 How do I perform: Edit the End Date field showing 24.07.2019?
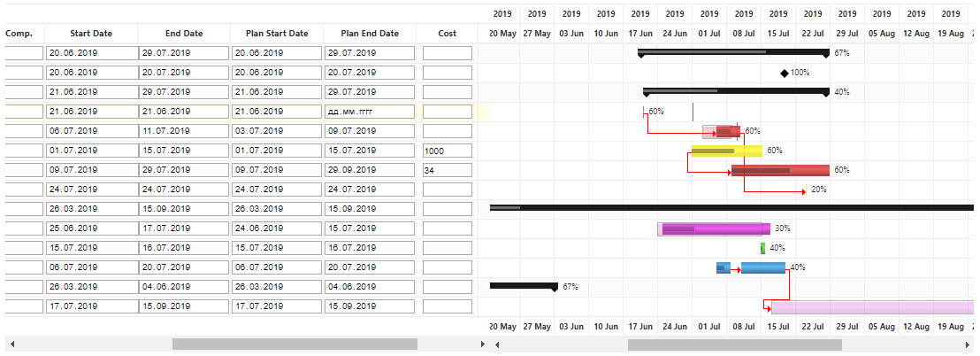pyautogui.click(x=184, y=190)
